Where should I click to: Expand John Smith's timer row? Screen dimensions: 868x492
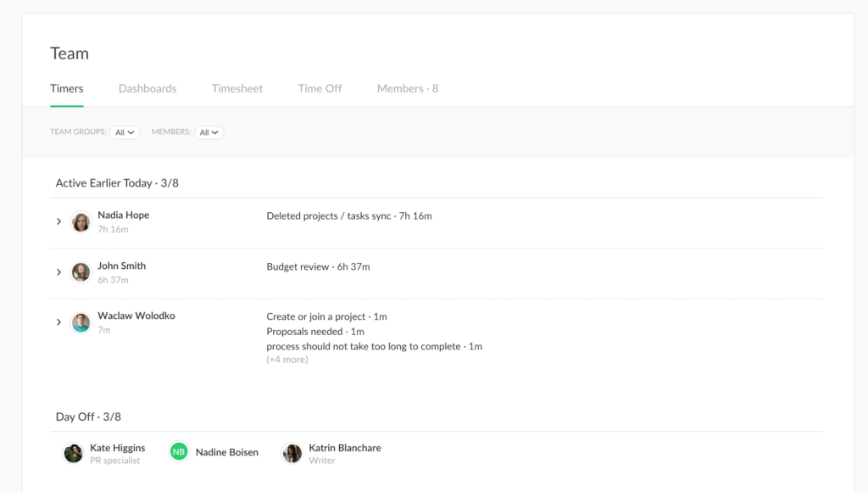tap(58, 271)
